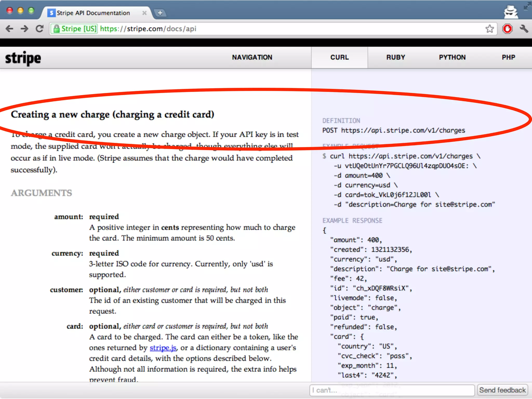Click the browser back arrow
This screenshot has width=532, height=399.
point(10,29)
